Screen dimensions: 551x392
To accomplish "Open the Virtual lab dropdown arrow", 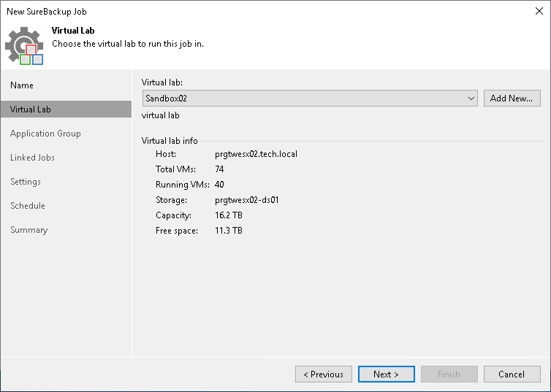I will [x=471, y=99].
